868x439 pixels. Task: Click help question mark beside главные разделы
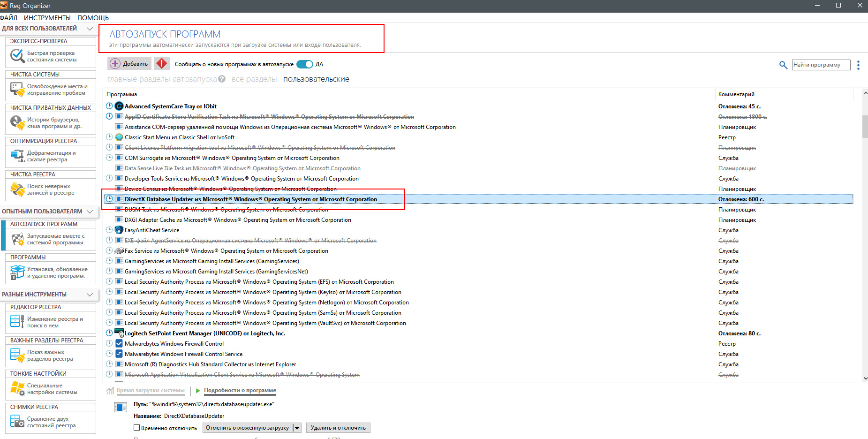tap(222, 79)
